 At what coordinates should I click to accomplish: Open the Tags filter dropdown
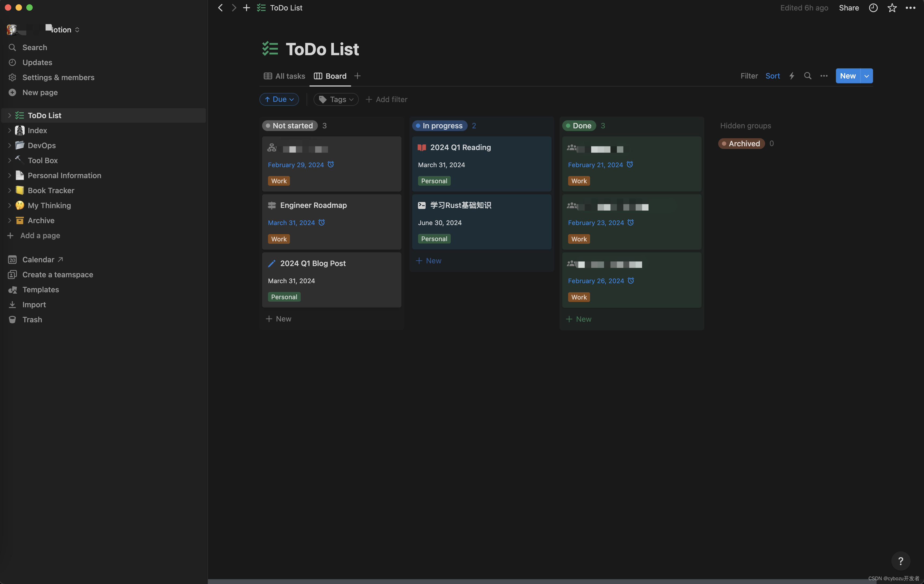click(336, 99)
